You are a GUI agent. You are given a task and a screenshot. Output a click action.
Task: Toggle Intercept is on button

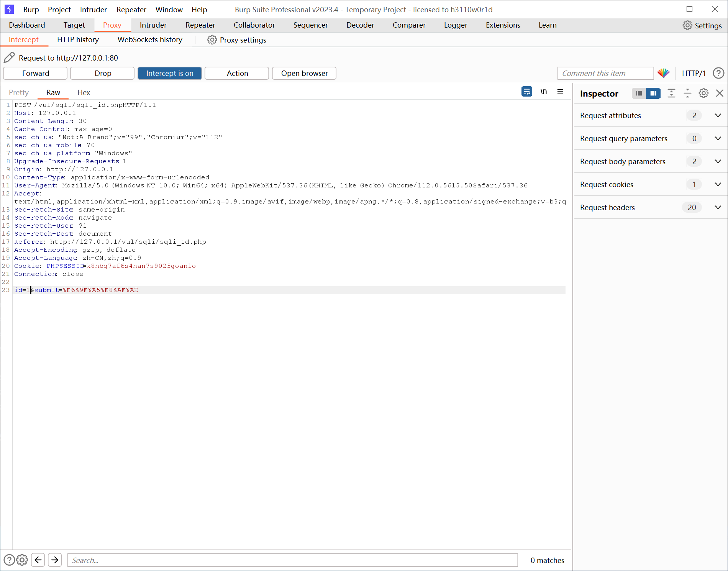coord(170,73)
